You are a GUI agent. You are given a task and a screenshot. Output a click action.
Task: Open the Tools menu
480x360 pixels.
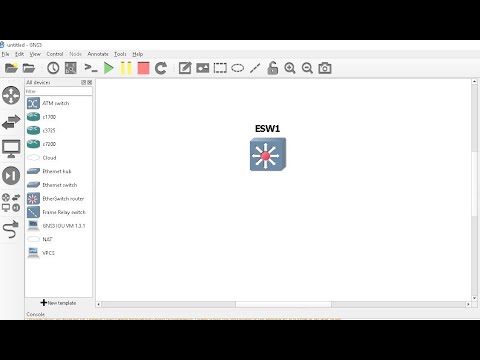120,54
